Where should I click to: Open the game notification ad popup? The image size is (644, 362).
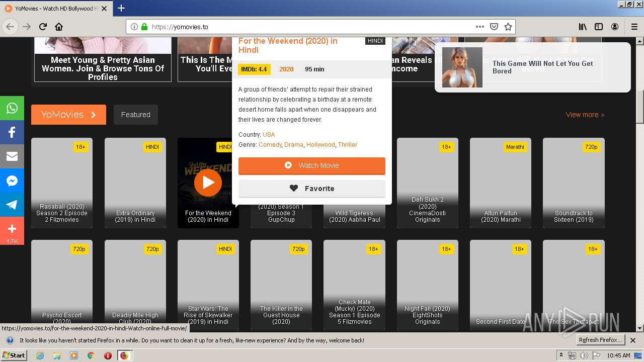[x=532, y=67]
